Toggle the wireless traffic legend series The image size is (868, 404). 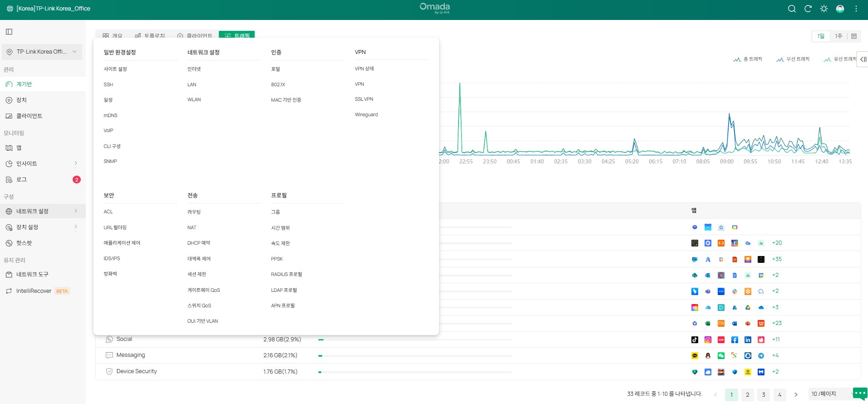coord(793,59)
